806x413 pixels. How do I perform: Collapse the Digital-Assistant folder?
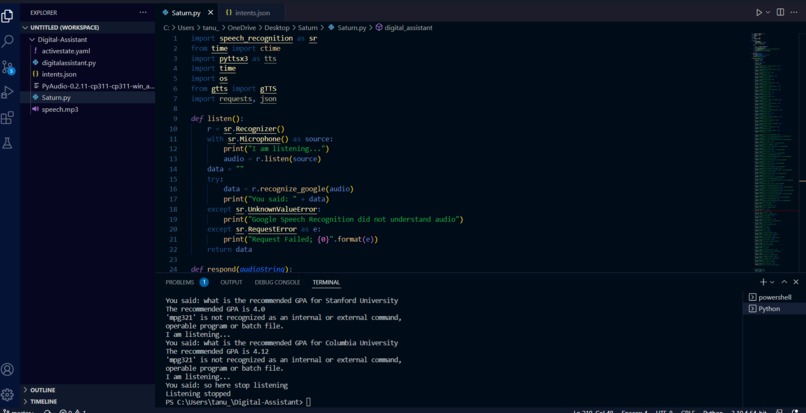87,40
